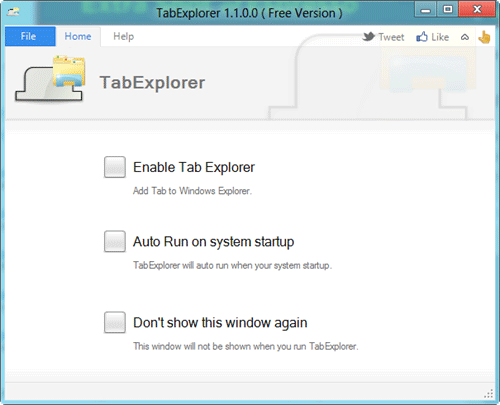
Task: Open the Help tab
Action: tap(123, 36)
